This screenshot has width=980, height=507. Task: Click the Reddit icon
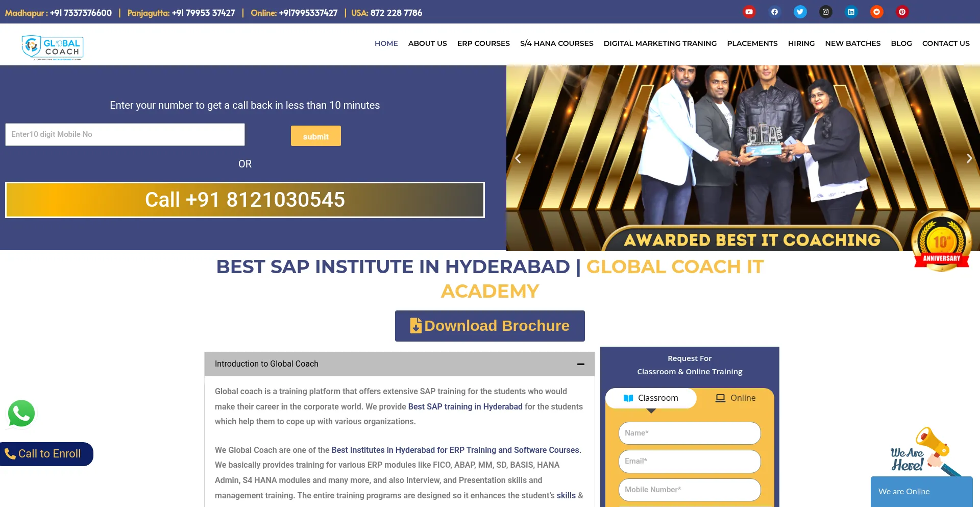pyautogui.click(x=876, y=12)
